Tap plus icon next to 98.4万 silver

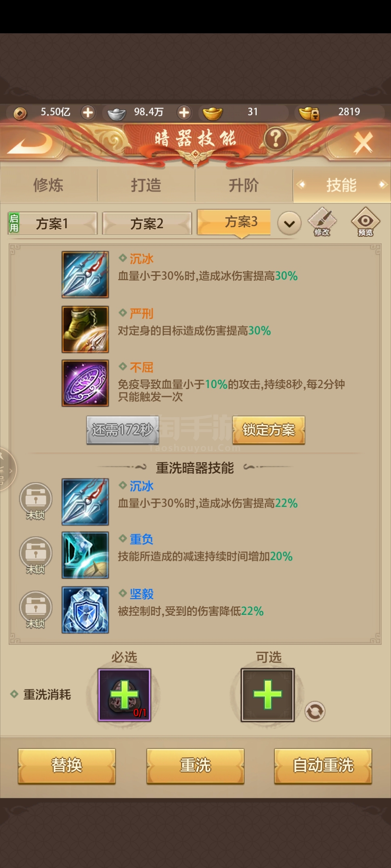click(x=184, y=112)
